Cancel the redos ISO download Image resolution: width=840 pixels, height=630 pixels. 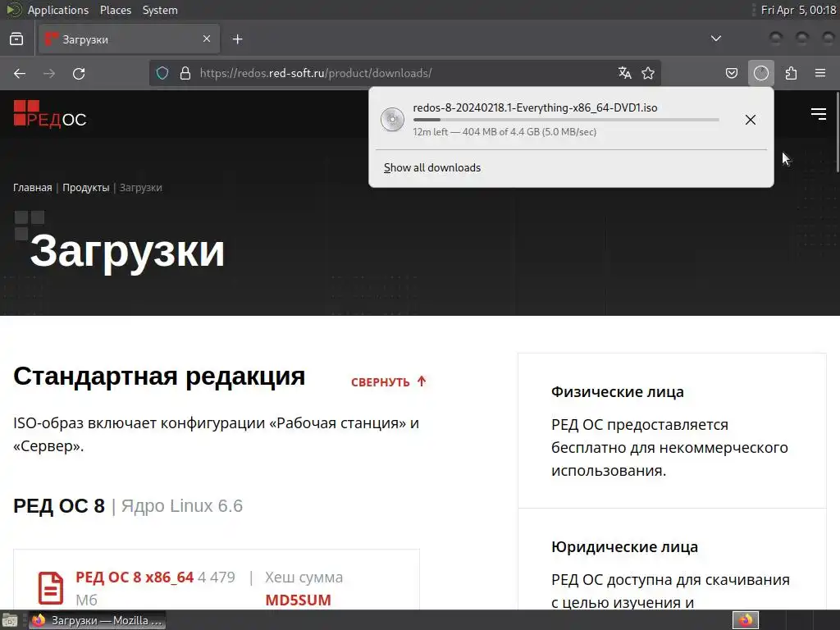coord(751,120)
